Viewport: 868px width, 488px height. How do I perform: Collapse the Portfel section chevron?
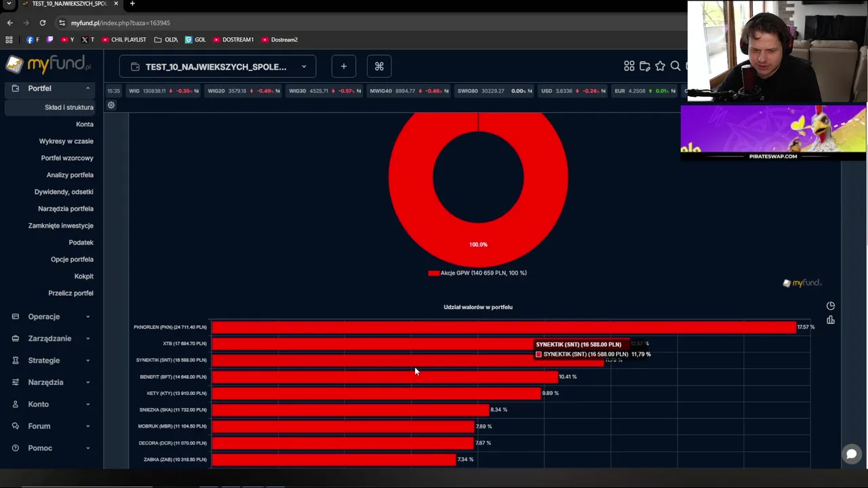(87, 89)
